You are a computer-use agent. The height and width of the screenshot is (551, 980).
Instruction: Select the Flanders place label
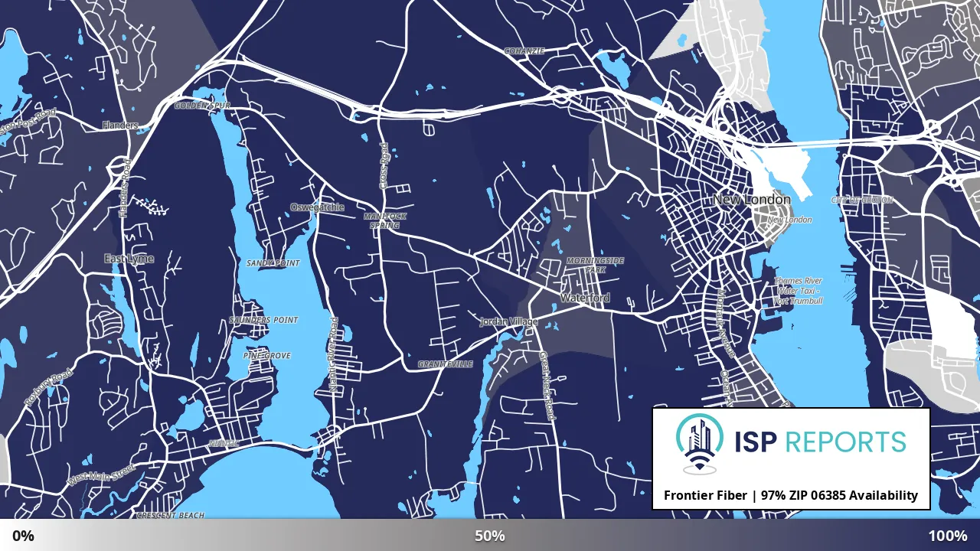(x=120, y=125)
